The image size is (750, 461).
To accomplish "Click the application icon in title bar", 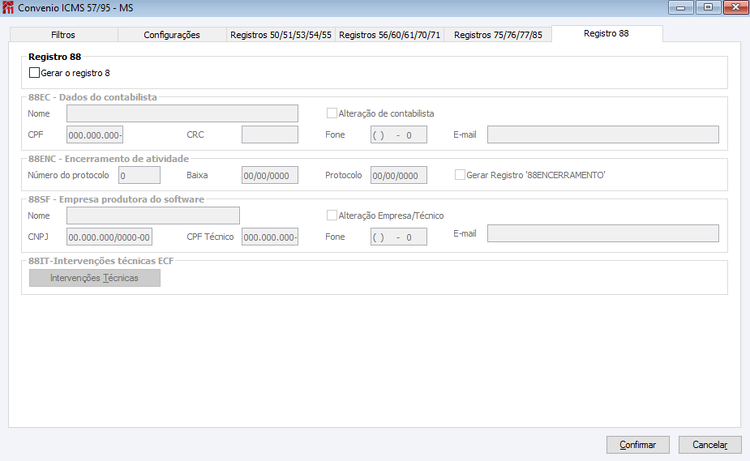I will 8,8.
